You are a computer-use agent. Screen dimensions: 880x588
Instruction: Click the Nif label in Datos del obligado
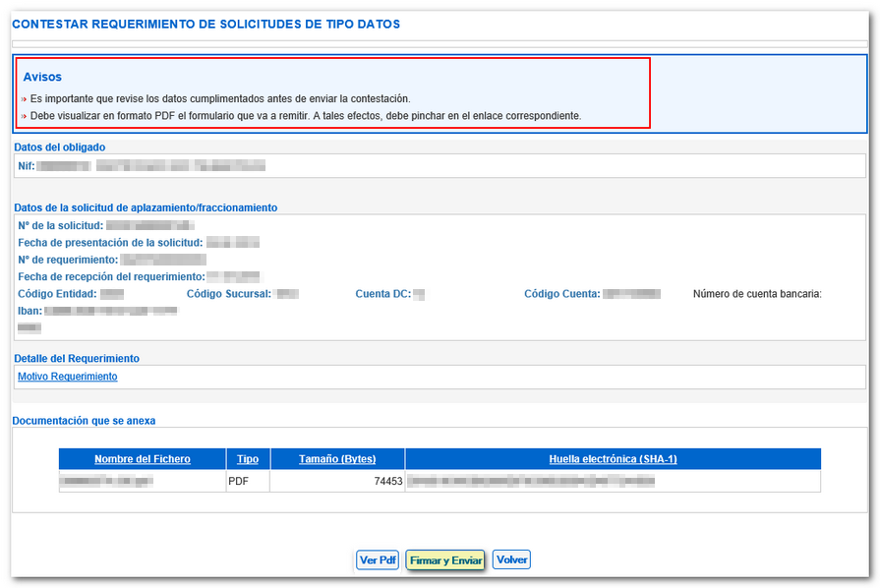26,166
